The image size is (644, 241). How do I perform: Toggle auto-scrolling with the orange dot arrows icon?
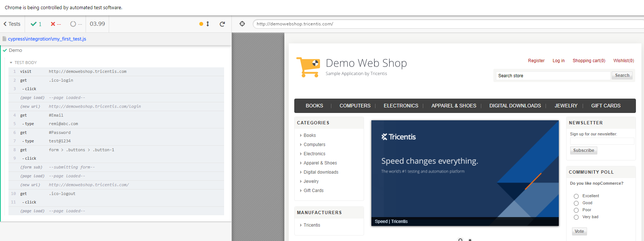tap(204, 24)
